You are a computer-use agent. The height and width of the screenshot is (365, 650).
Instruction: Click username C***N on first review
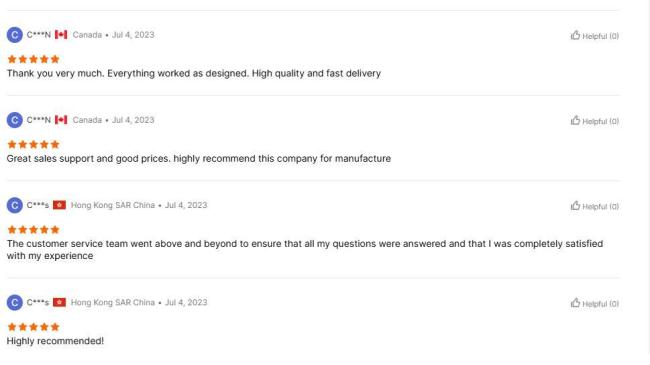click(39, 35)
